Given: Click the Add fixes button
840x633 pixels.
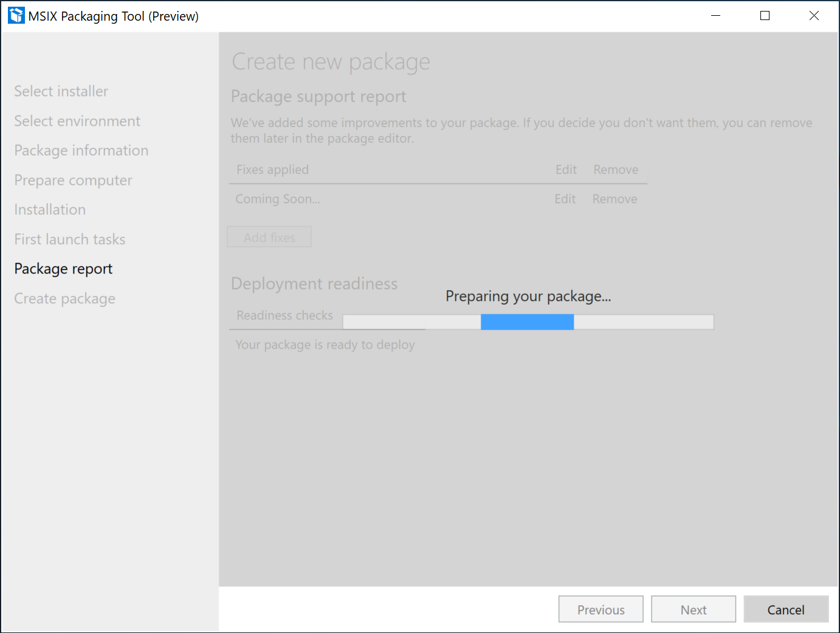Looking at the screenshot, I should pyautogui.click(x=269, y=237).
